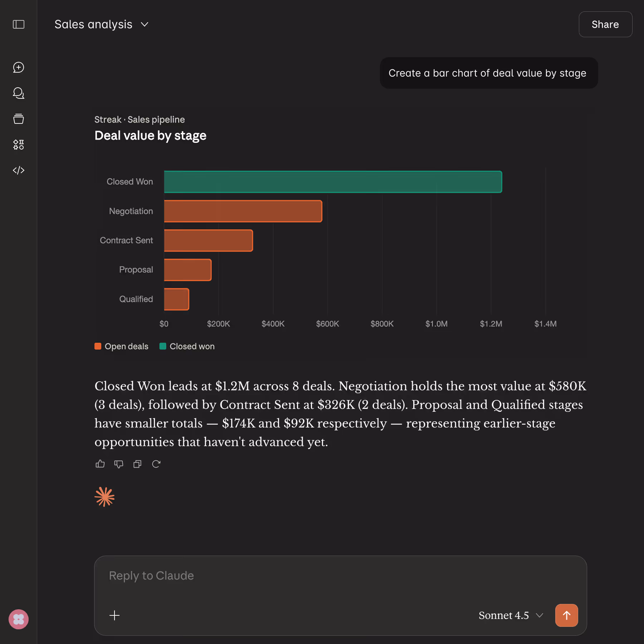Screen dimensions: 644x644
Task: Click the Negotiation bar in chart
Action: tap(243, 211)
